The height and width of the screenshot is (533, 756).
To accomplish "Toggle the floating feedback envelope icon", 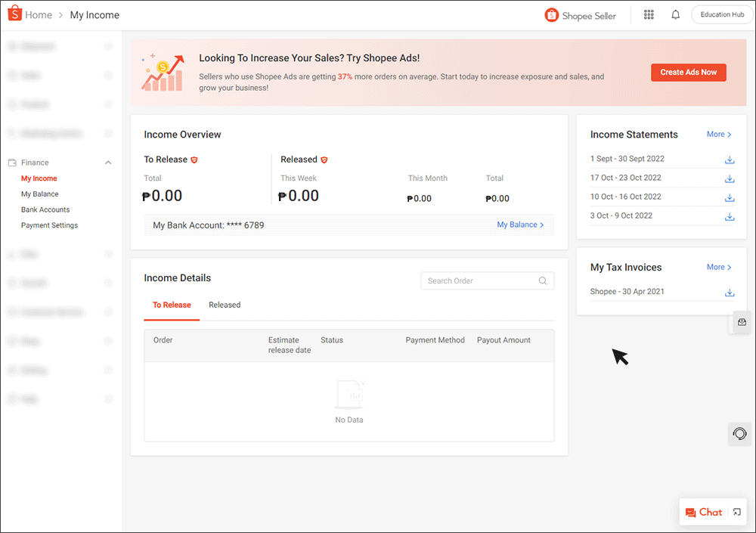I will point(740,322).
